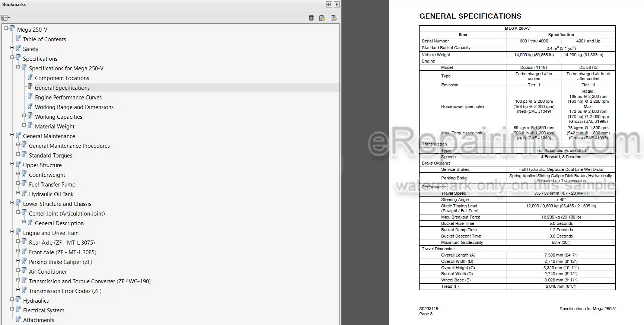The image size is (644, 325).
Task: Open the bookmarks options menu dropdown
Action: [6, 18]
